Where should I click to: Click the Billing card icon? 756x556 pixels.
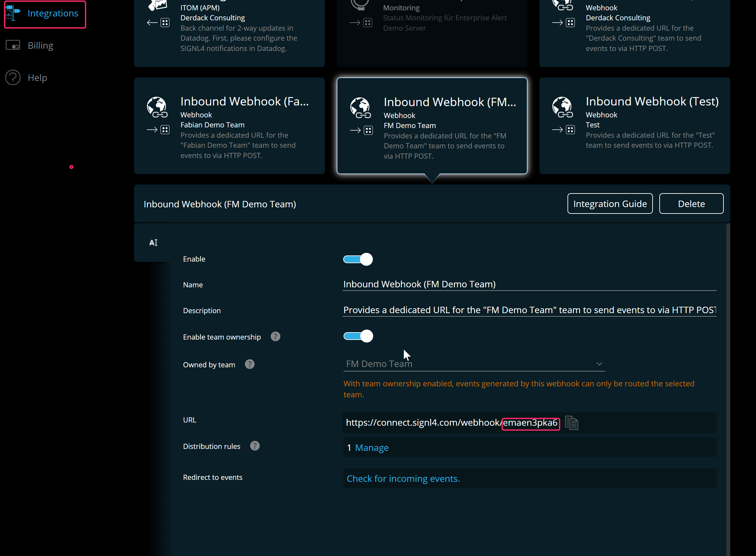coord(13,45)
